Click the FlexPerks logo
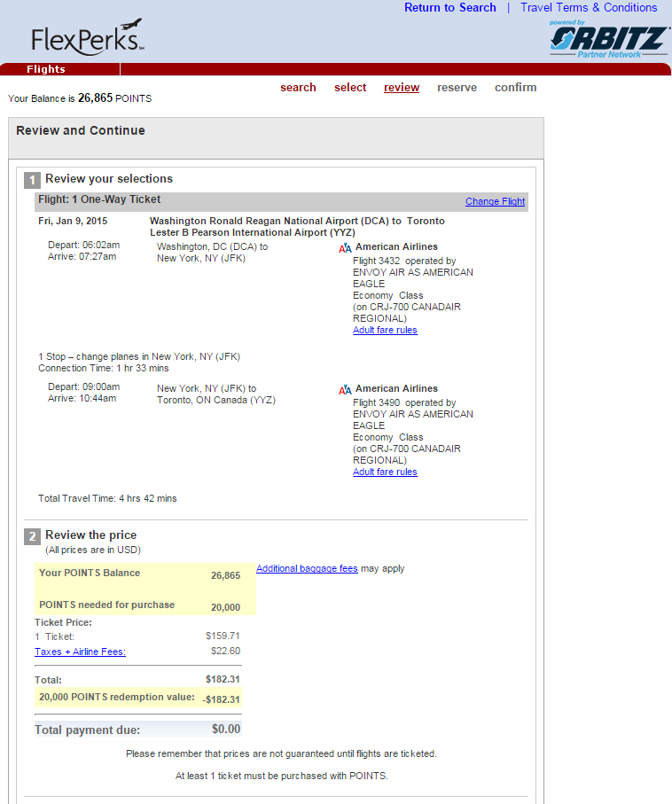The image size is (672, 804). tap(88, 37)
